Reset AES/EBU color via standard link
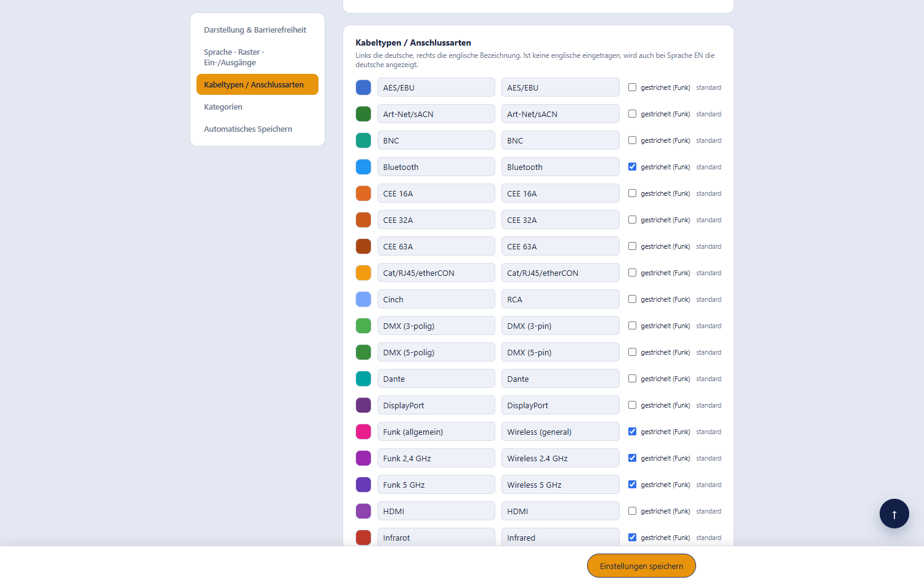Viewport: 924px width, 585px height. tap(708, 87)
